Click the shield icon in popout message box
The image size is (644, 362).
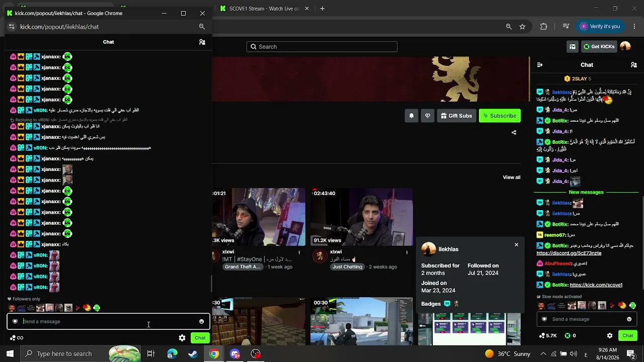coord(15,322)
